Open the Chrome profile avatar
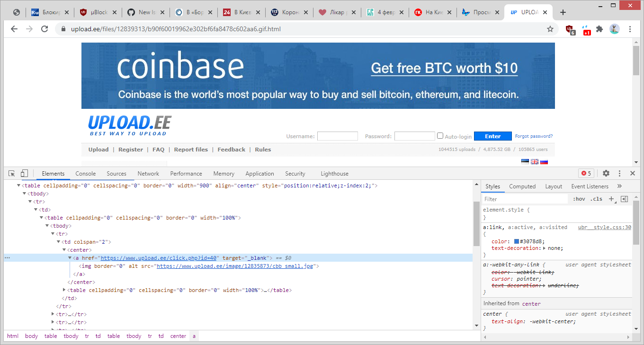644x345 pixels. tap(614, 29)
